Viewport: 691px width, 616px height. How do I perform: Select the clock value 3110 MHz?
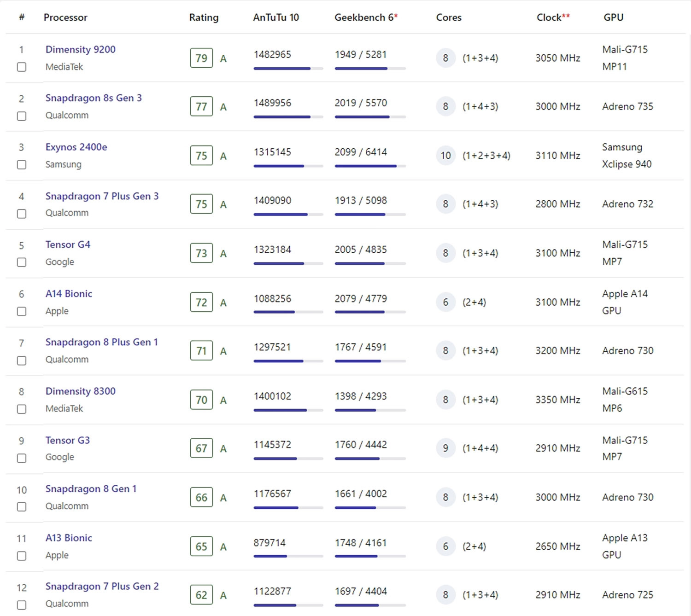point(558,156)
